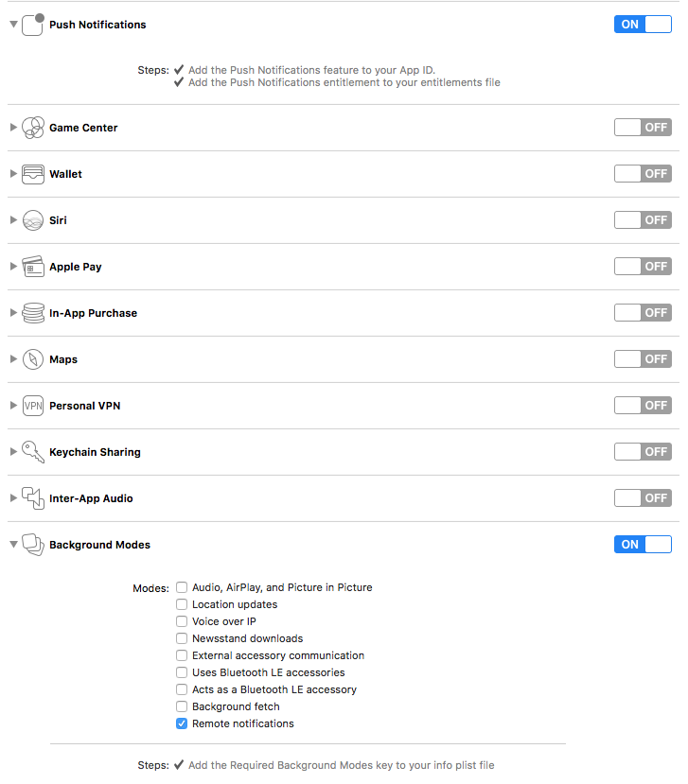This screenshot has width=688, height=784.
Task: Click the Keychain Sharing key icon
Action: tap(33, 451)
